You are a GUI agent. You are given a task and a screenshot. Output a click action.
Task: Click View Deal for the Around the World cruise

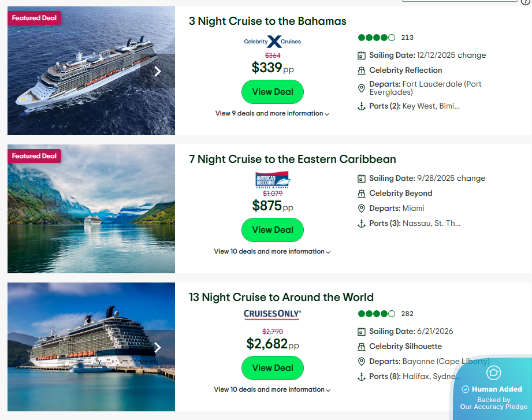272,368
